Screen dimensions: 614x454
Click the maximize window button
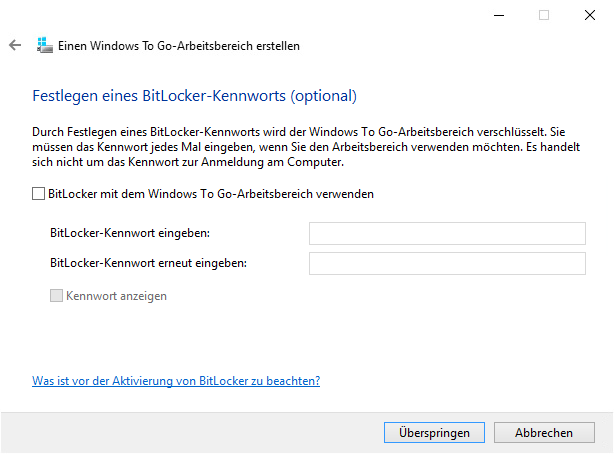(544, 15)
